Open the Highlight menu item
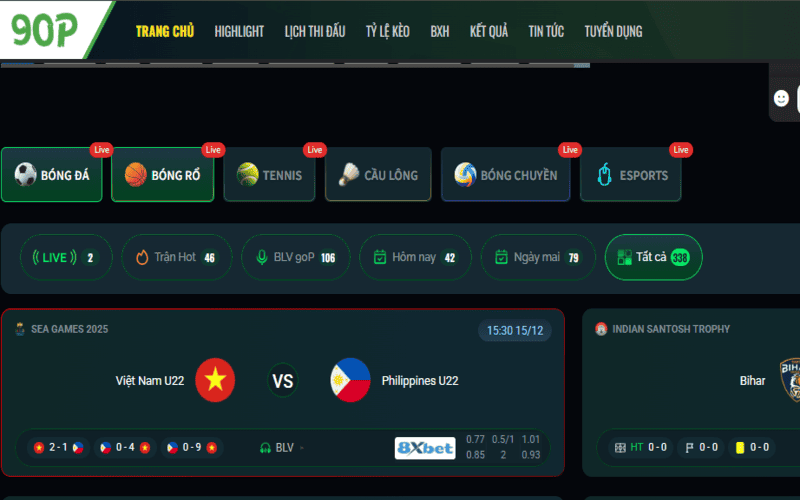 239,31
